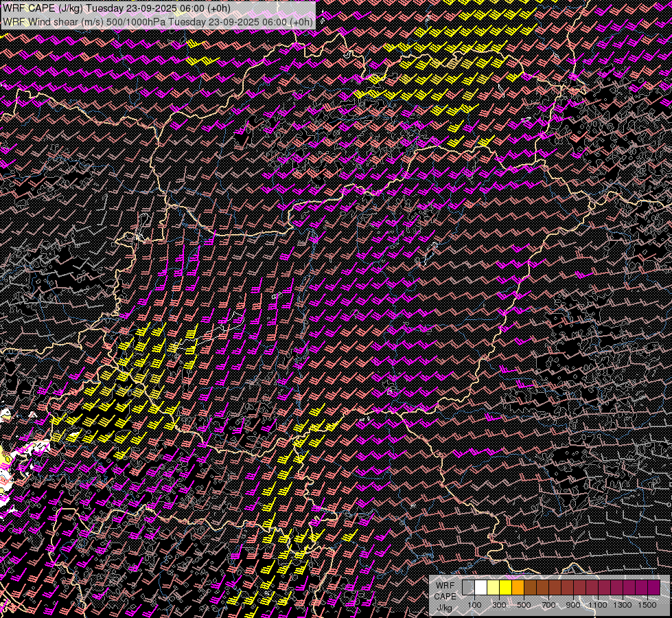
Task: Click the 100 label under the legend
Action: pyautogui.click(x=474, y=605)
